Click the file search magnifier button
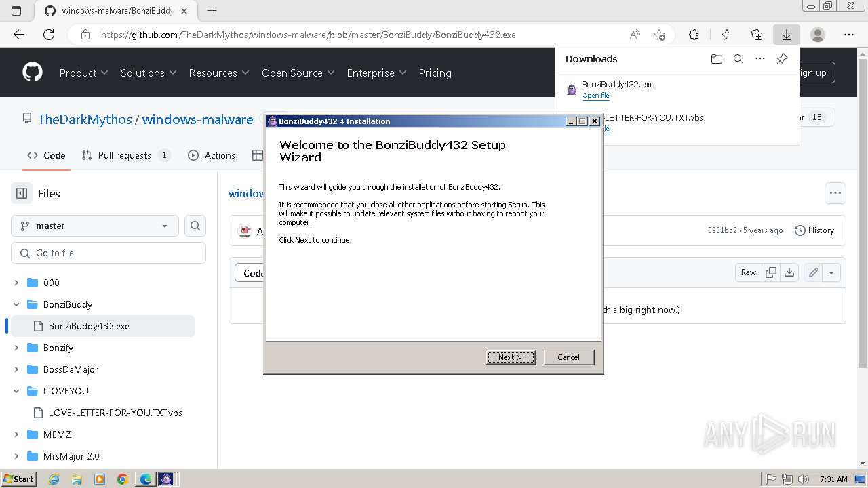 point(195,226)
